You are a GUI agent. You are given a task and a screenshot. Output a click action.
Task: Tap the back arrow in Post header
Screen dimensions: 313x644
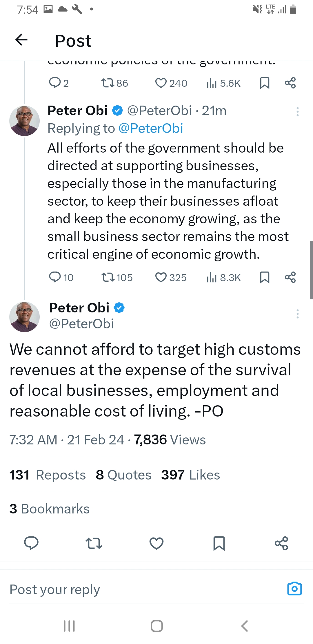21,40
